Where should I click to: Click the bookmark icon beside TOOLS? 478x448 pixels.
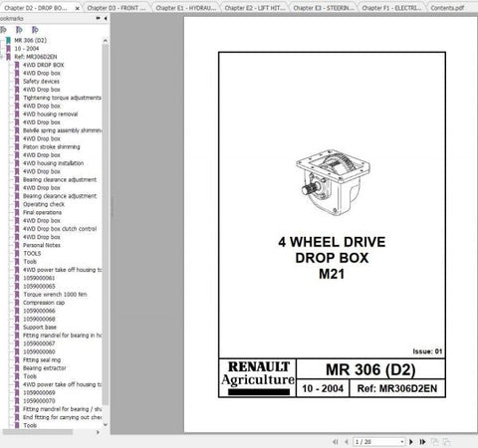[x=17, y=253]
